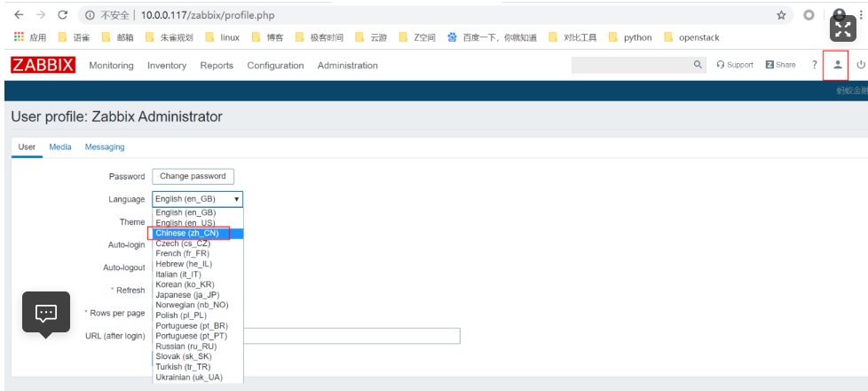This screenshot has width=868, height=391.
Task: Click the insecure site info icon
Action: coord(90,15)
